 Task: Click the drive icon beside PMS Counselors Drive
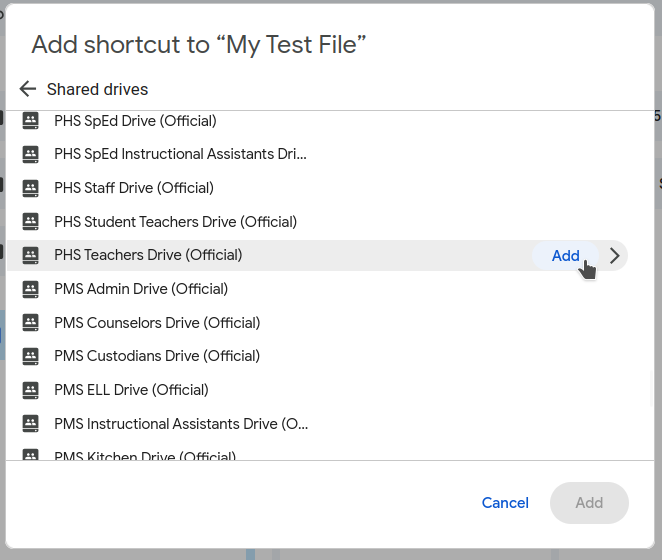click(x=30, y=323)
